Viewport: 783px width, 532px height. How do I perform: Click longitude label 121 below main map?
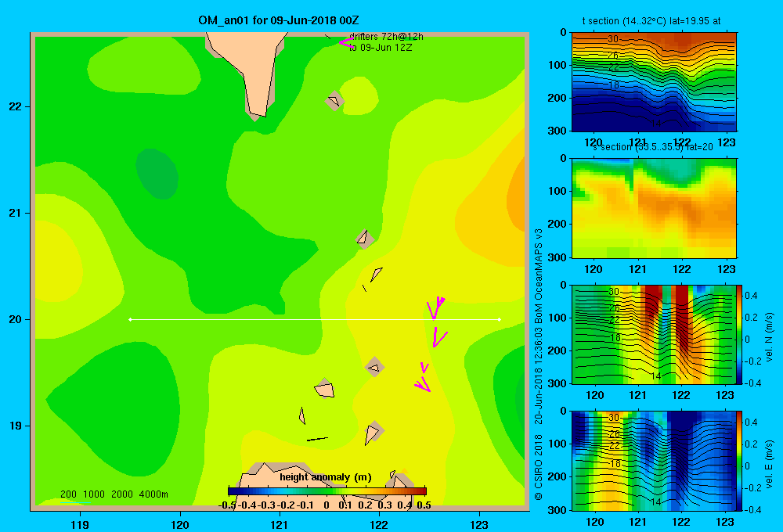coord(280,524)
